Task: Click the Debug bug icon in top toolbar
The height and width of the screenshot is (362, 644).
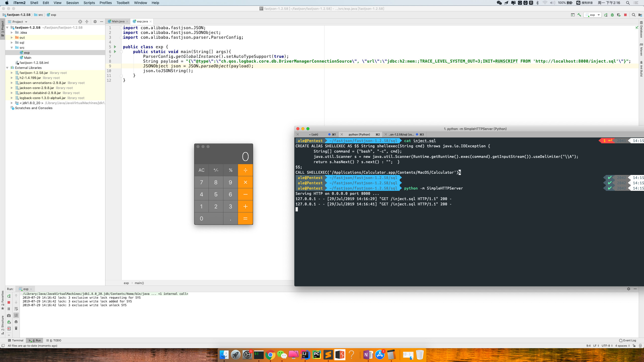Action: (x=612, y=15)
